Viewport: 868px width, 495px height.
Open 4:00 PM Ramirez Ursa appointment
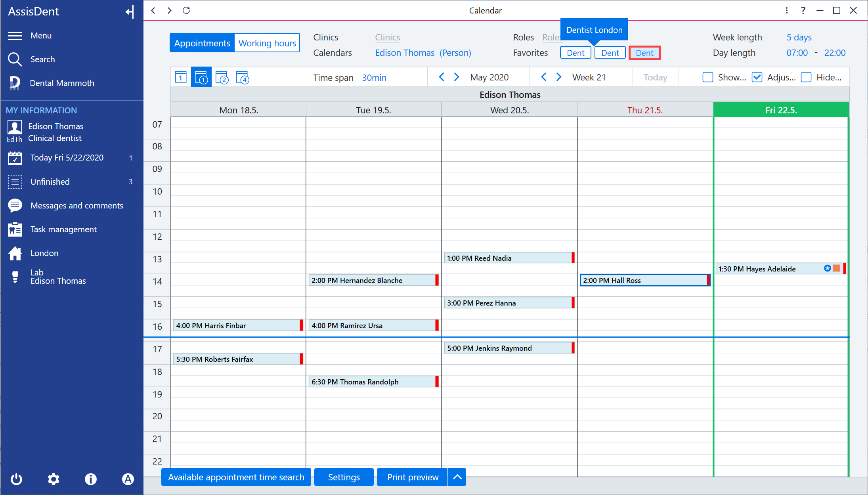pos(374,325)
